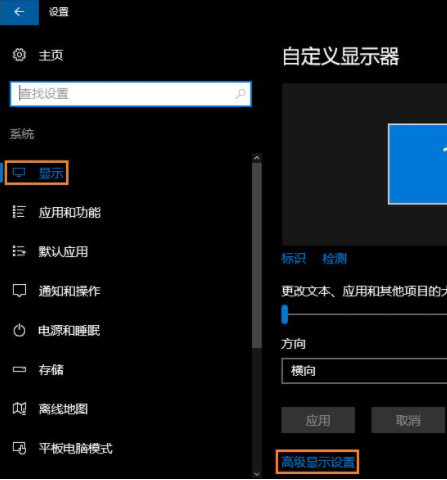This screenshot has width=447, height=480.
Task: Click the 标识 link
Action: (x=293, y=258)
